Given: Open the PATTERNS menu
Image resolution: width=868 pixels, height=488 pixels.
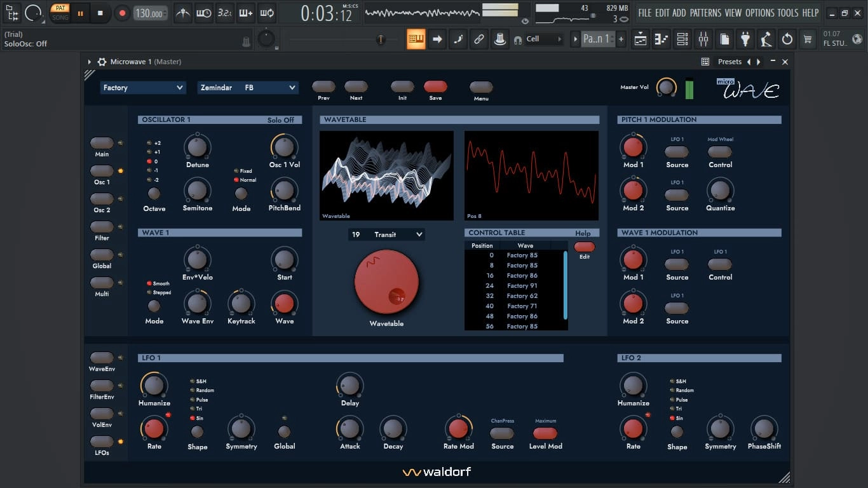Looking at the screenshot, I should point(705,13).
